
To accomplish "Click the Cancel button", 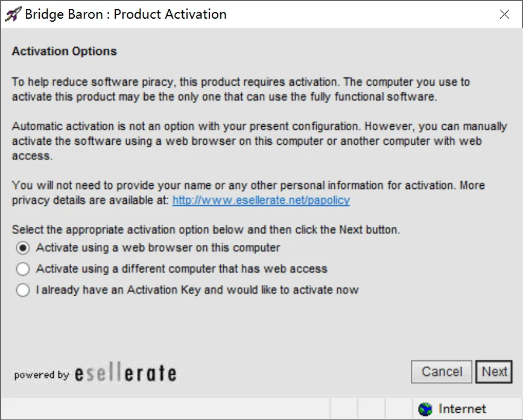I will [x=442, y=372].
